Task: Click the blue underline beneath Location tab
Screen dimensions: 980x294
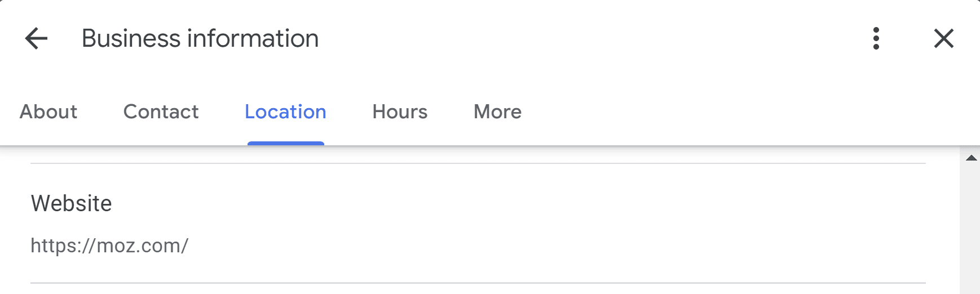Action: (x=285, y=143)
